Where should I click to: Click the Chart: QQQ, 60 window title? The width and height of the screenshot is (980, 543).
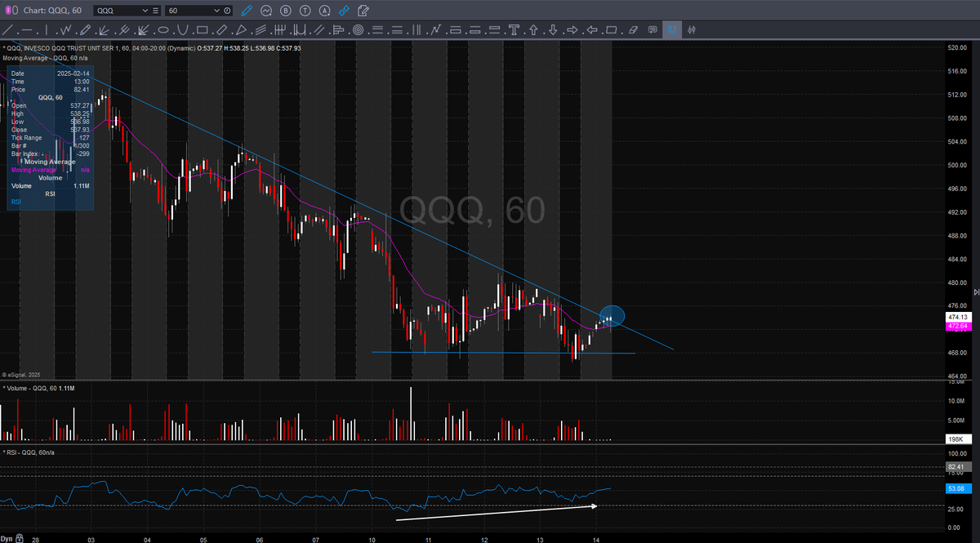tap(52, 11)
